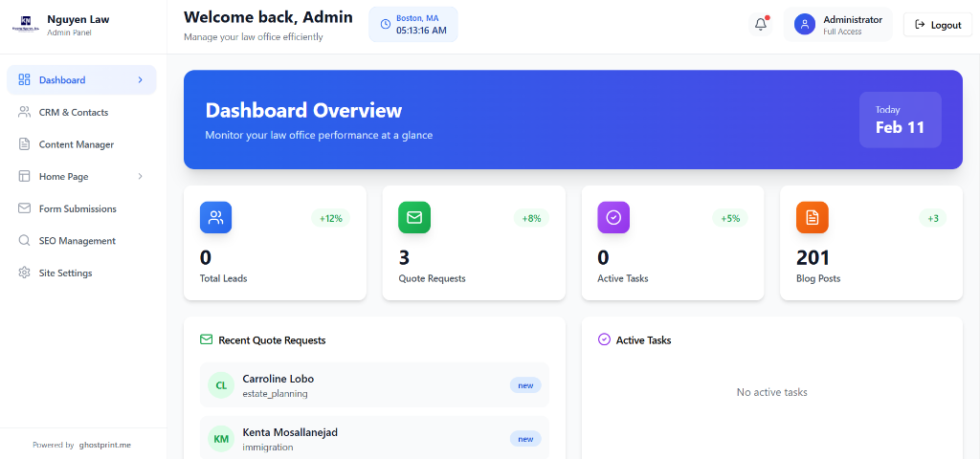
Task: Select Home Page in sidebar
Action: [x=82, y=177]
